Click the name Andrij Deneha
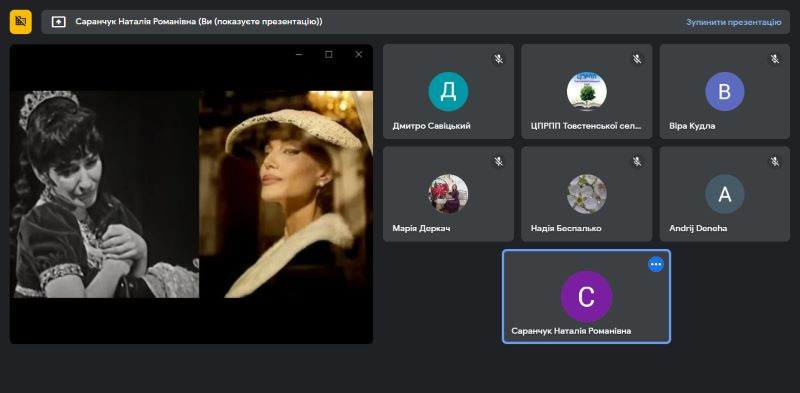 (x=698, y=228)
